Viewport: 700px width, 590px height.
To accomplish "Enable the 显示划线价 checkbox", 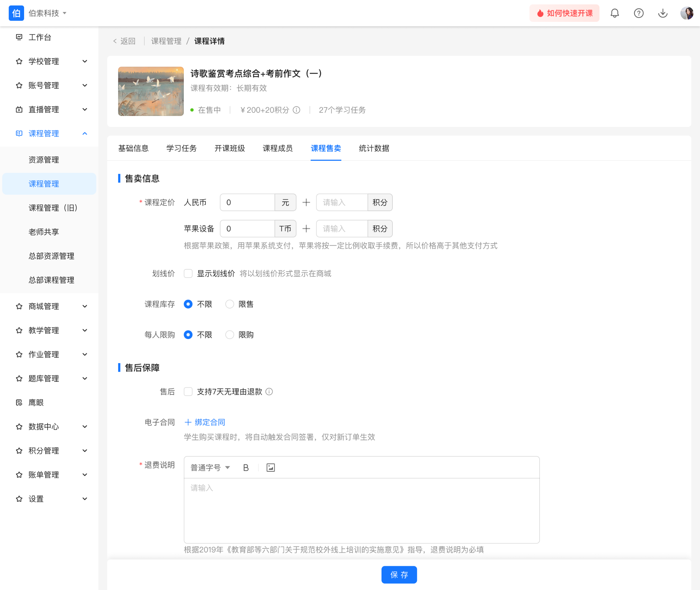I will (x=188, y=273).
